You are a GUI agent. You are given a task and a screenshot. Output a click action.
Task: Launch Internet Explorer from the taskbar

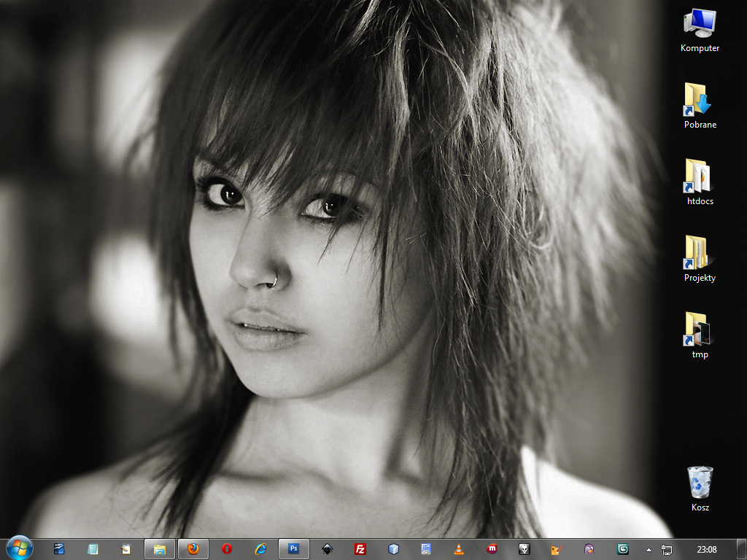point(260,549)
